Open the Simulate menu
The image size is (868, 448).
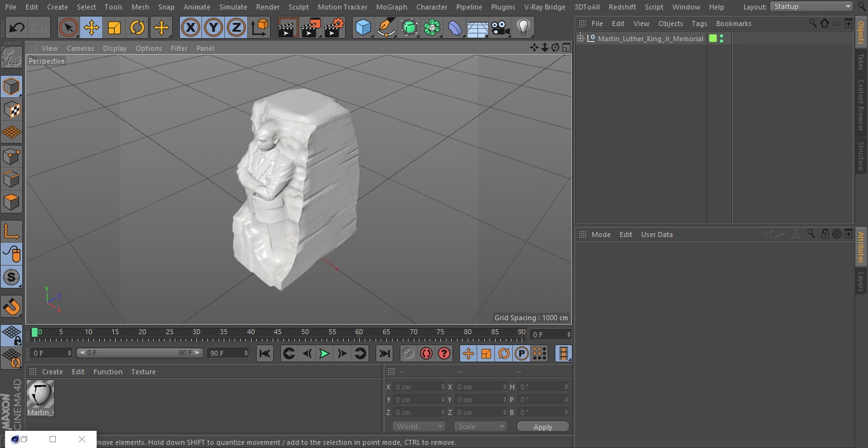coord(233,7)
